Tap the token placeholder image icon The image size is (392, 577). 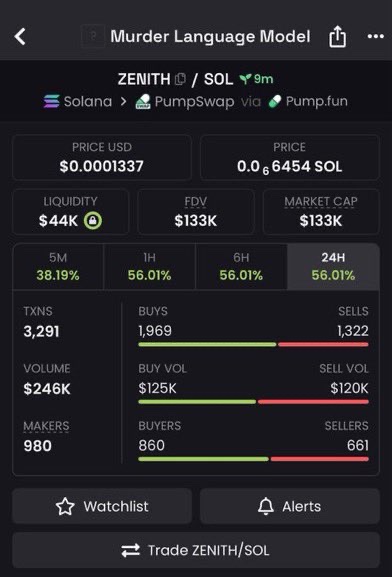(x=92, y=36)
